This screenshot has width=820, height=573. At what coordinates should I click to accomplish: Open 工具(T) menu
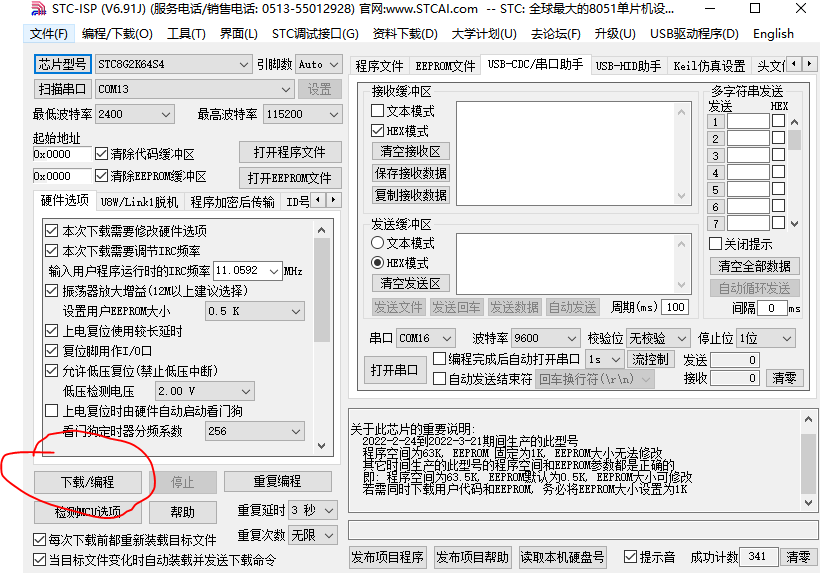click(186, 34)
